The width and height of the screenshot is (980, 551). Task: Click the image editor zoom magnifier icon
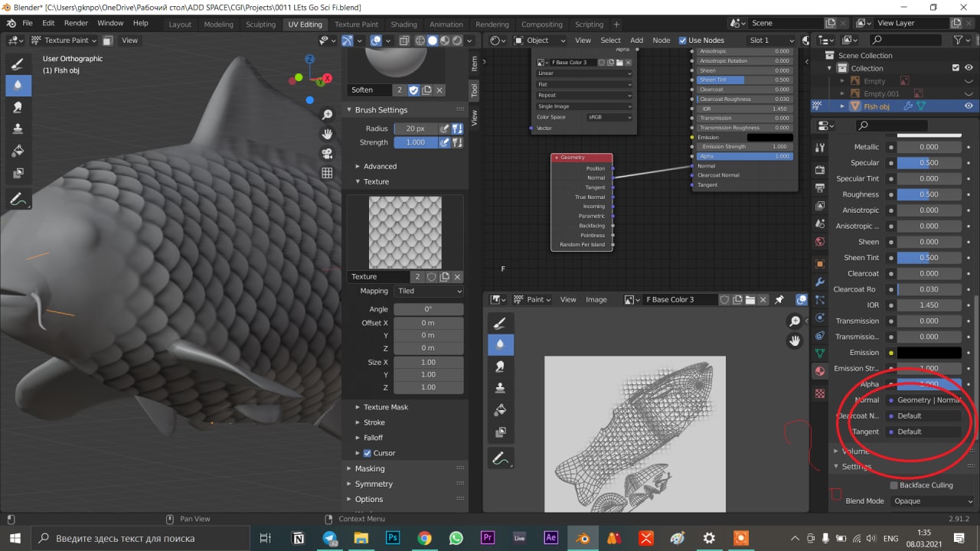coord(795,321)
